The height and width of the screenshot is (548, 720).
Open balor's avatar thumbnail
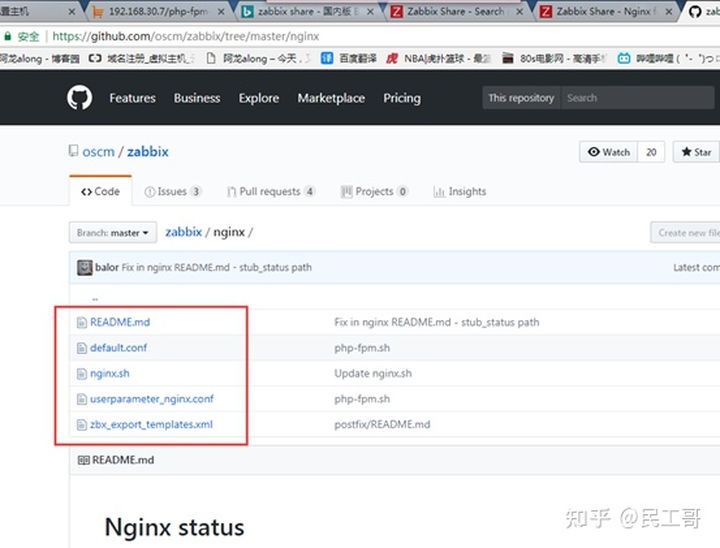pyautogui.click(x=84, y=267)
